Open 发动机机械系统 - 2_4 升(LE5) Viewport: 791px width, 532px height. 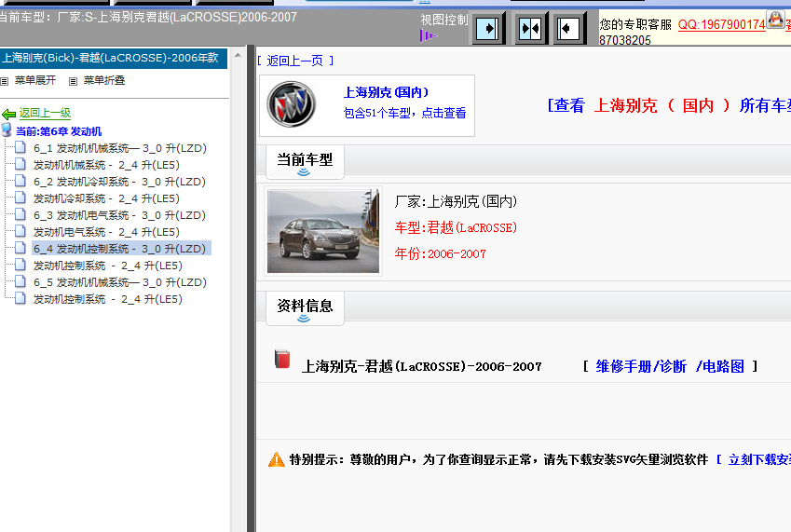point(106,165)
